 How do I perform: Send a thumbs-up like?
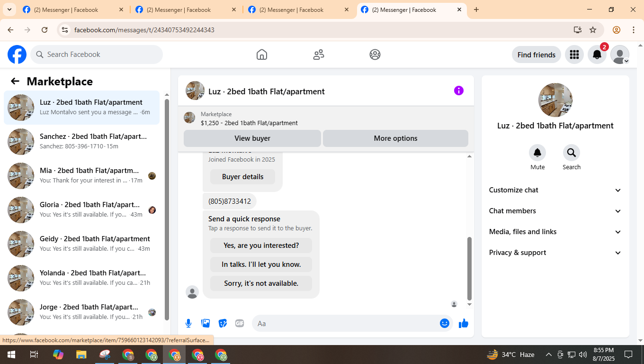click(464, 323)
